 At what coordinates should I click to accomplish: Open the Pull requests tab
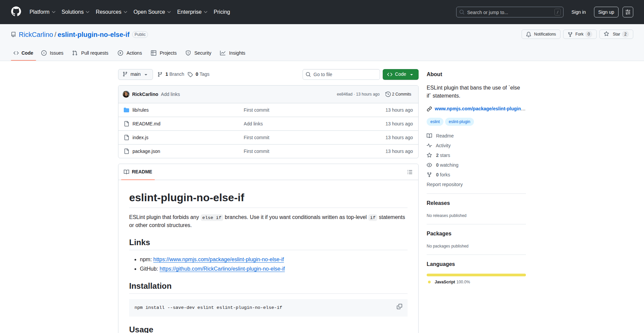click(x=90, y=53)
